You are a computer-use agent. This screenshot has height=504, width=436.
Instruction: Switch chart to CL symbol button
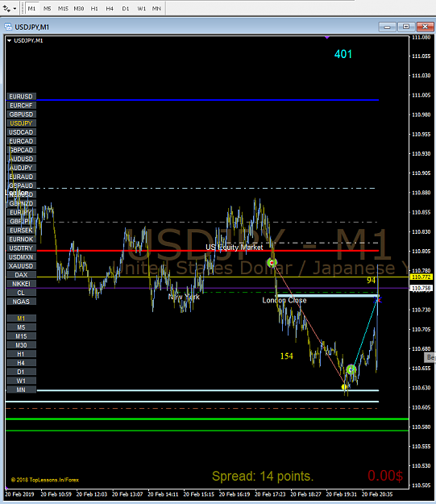(x=21, y=293)
